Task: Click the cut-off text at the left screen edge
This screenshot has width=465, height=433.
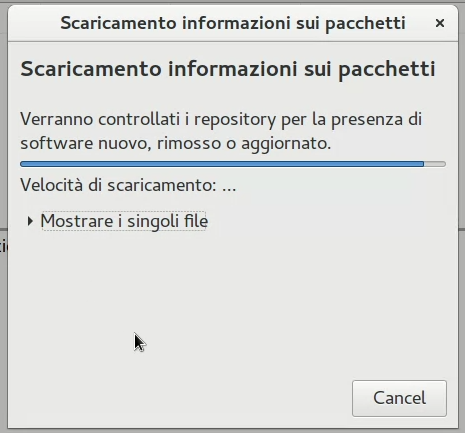Action: [3, 247]
